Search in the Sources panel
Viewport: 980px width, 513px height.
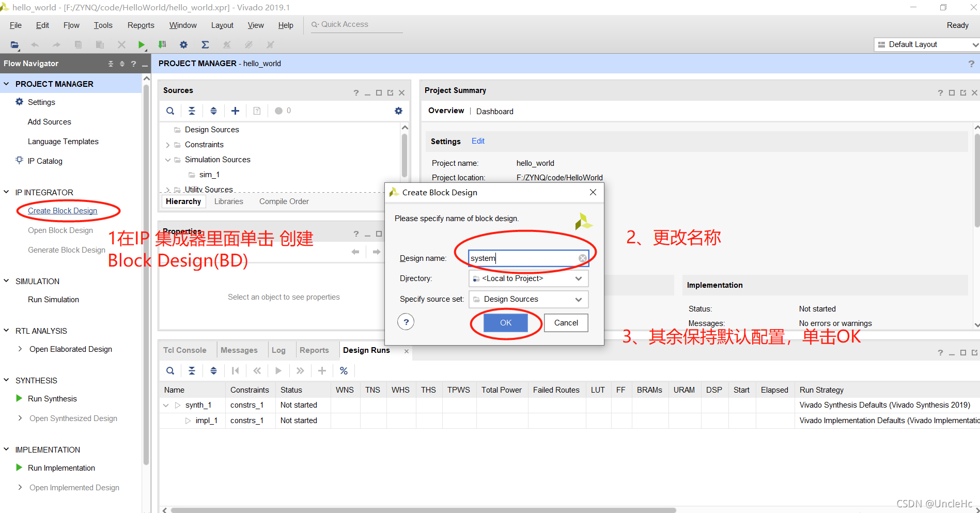[170, 111]
